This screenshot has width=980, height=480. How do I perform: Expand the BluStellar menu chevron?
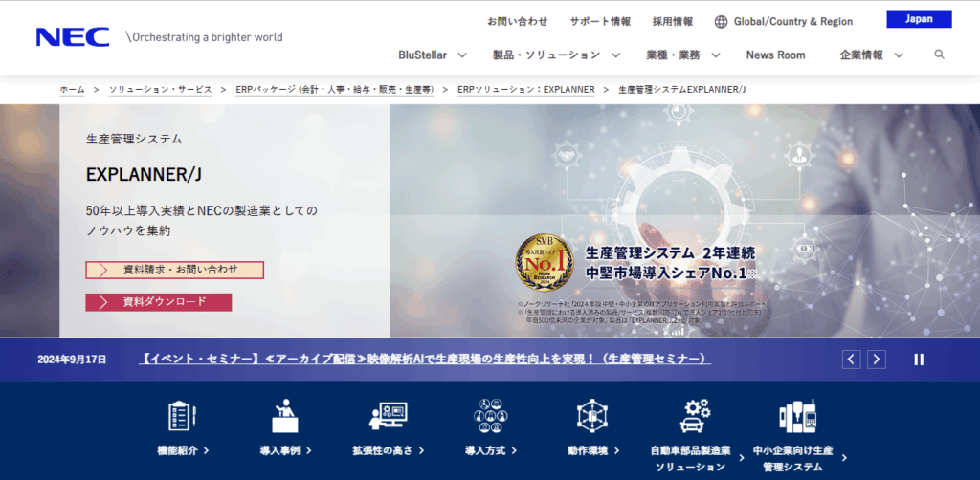pyautogui.click(x=462, y=55)
